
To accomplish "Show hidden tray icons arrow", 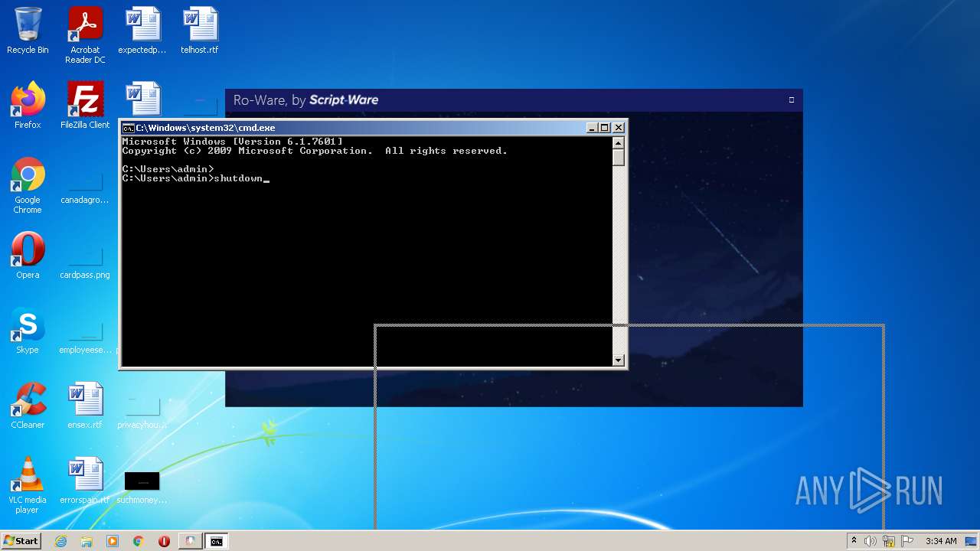I will click(854, 541).
